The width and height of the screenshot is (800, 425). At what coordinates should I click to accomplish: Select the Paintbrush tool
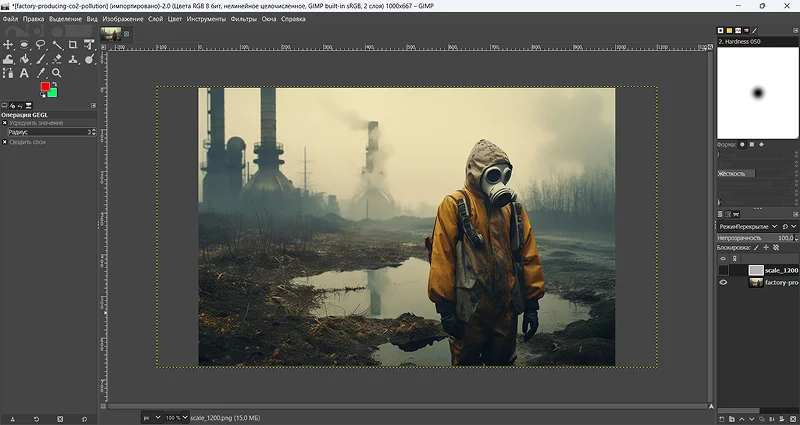point(40,59)
